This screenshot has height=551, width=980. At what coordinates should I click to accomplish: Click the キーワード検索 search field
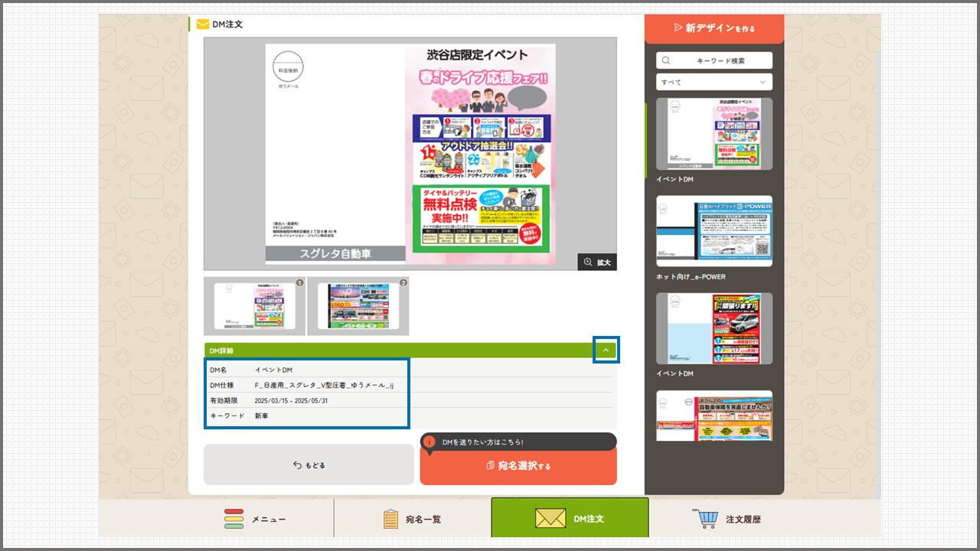(714, 60)
